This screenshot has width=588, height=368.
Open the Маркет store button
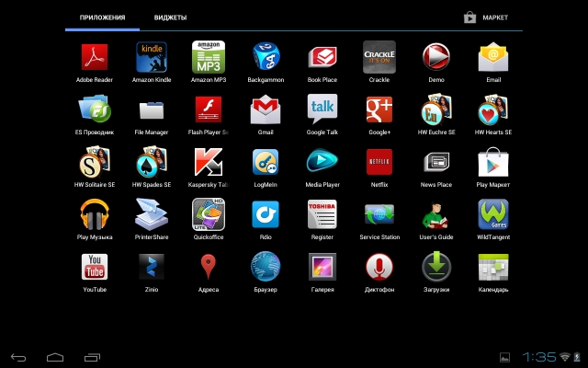[x=487, y=17]
